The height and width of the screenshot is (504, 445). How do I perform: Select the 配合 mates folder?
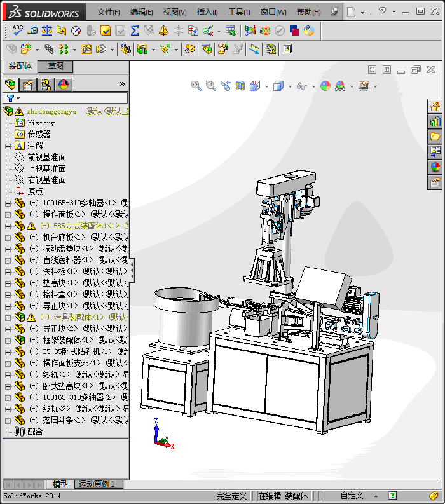35,432
